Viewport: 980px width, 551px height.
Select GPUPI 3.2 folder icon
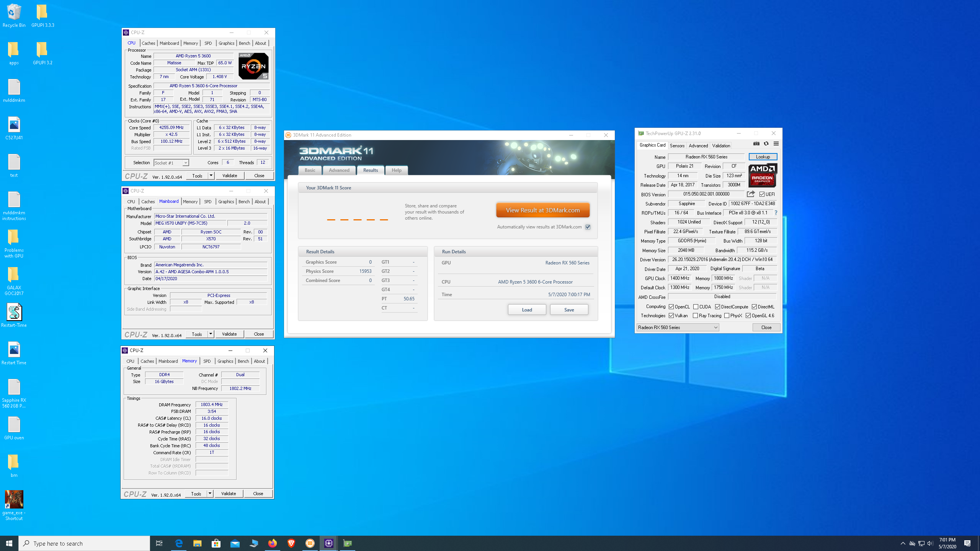[42, 53]
